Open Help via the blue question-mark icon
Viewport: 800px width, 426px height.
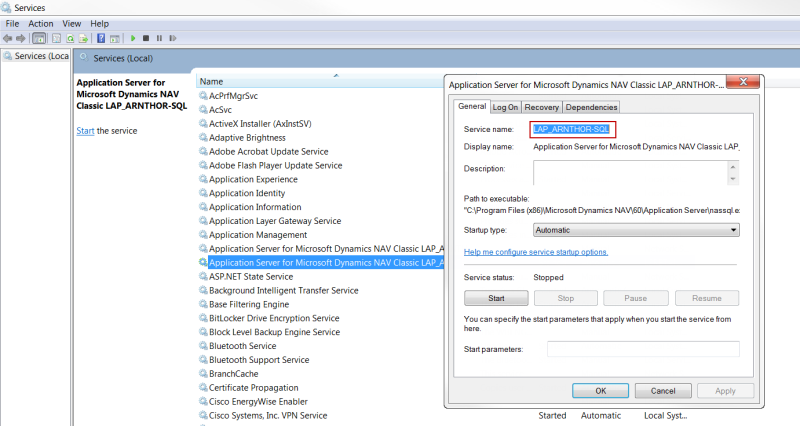click(101, 38)
